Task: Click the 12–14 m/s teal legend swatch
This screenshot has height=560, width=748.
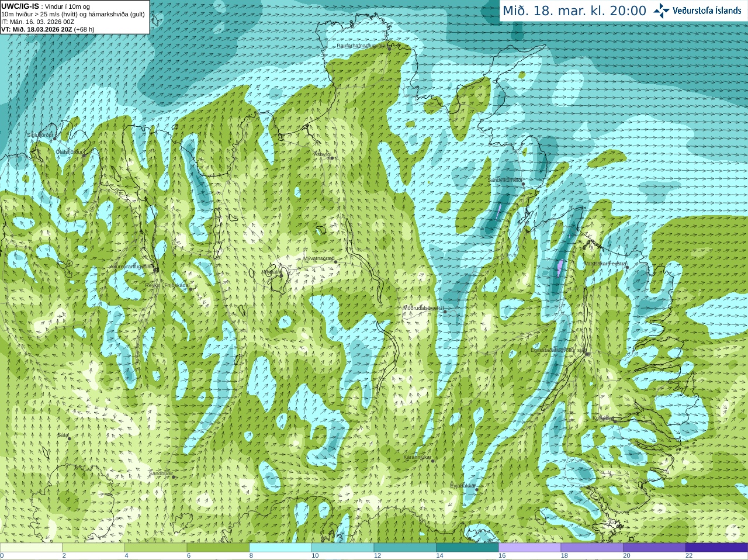Action: click(x=405, y=548)
